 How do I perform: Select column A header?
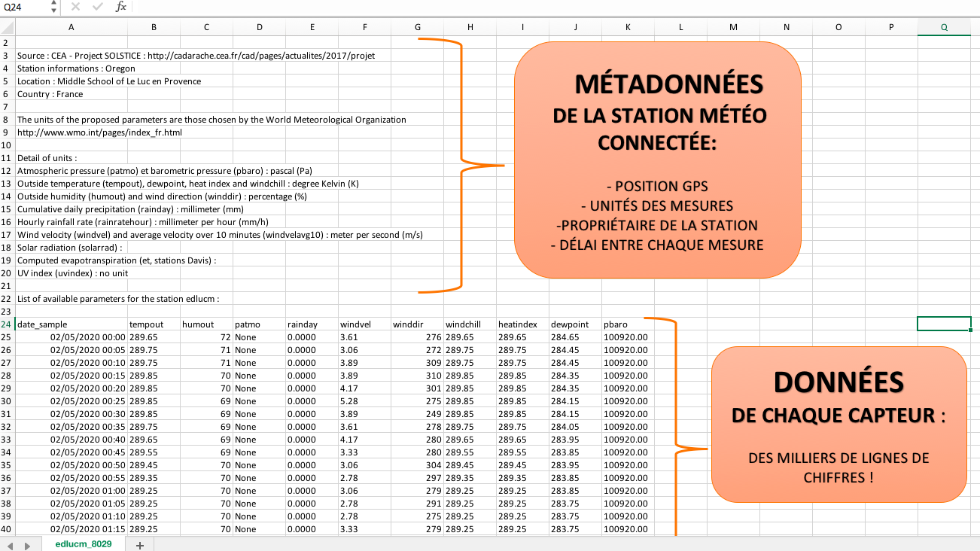pyautogui.click(x=71, y=28)
